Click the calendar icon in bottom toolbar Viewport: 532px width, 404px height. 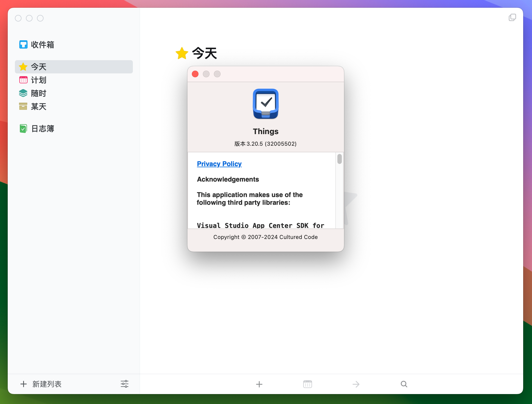(308, 384)
